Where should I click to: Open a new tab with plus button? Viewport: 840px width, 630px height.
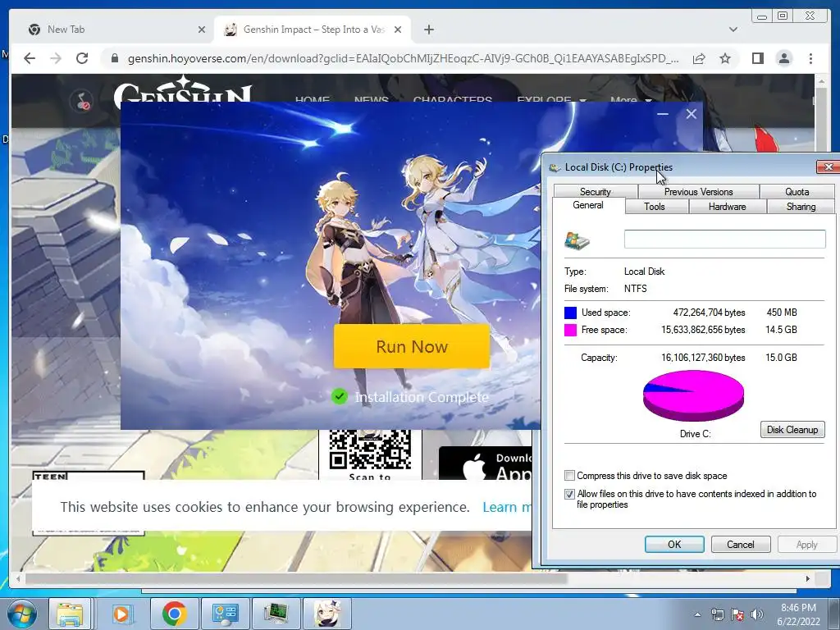point(428,30)
